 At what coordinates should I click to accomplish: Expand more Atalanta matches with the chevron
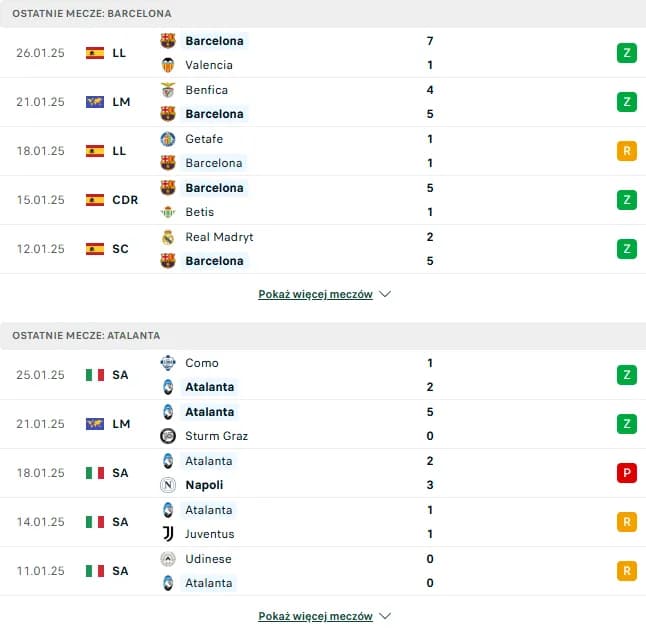click(x=386, y=617)
